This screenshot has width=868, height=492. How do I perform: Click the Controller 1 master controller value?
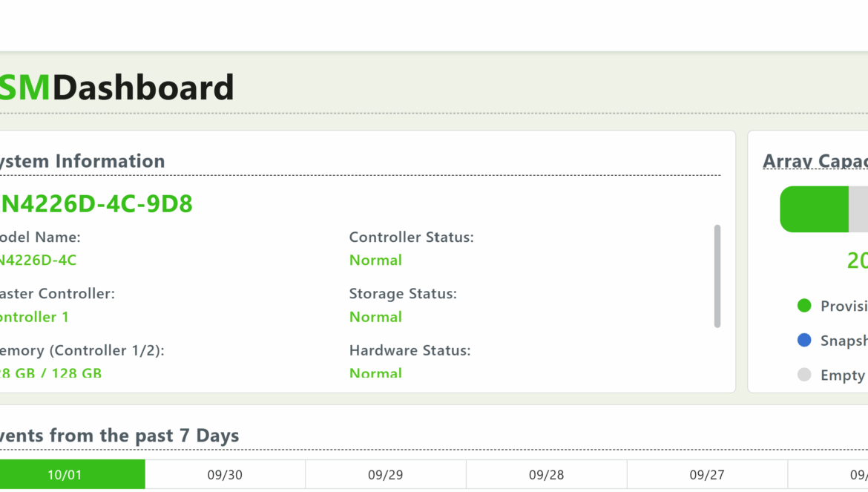34,317
